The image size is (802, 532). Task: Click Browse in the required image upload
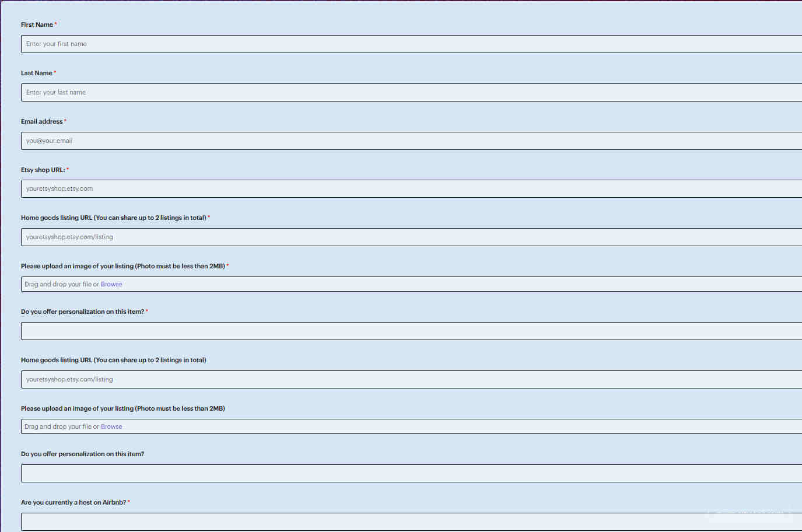pos(111,284)
